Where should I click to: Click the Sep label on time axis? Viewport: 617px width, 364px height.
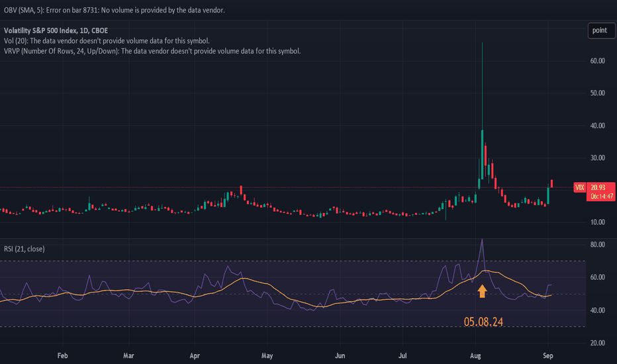click(548, 356)
